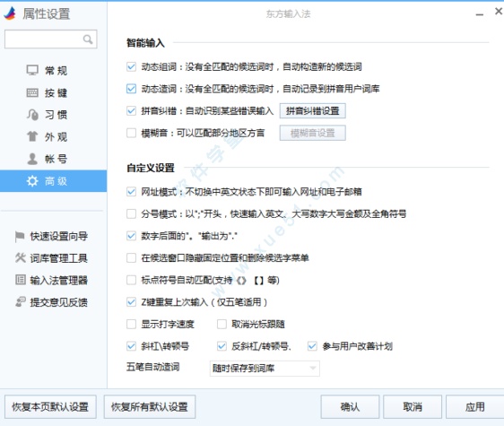Viewport: 504px width, 426px height.
Task: Click the 智能输入 section heading
Action: coord(145,43)
